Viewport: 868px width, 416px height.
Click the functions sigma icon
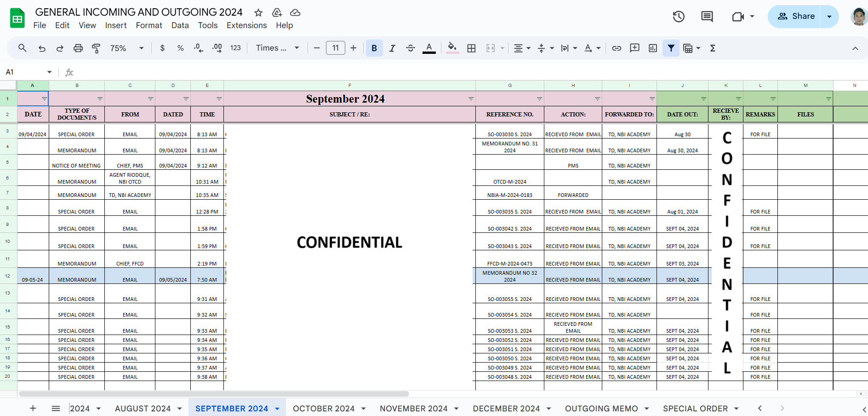[x=713, y=48]
